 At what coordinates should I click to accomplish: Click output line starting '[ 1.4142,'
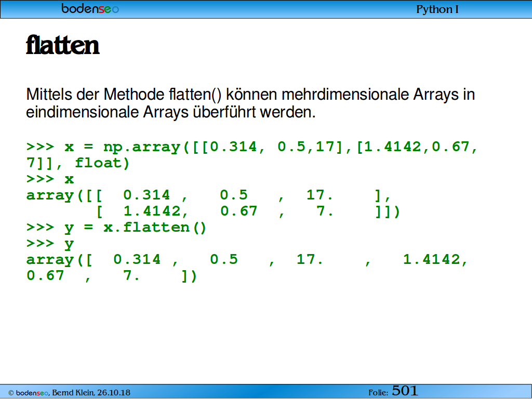click(x=248, y=212)
